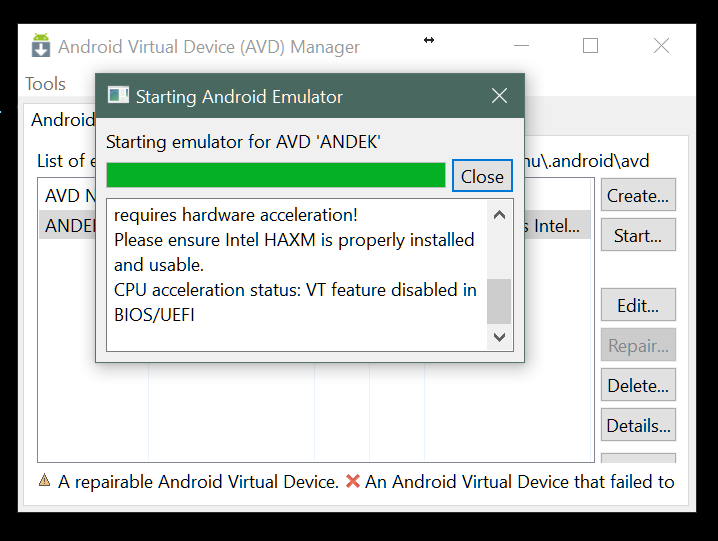Click the AVD Name column header
Screen dimensions: 718x541
[x=66, y=196]
